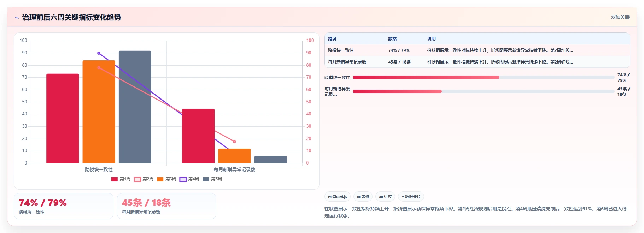Click the 跨模块一致性 x-axis category label

tap(99, 169)
